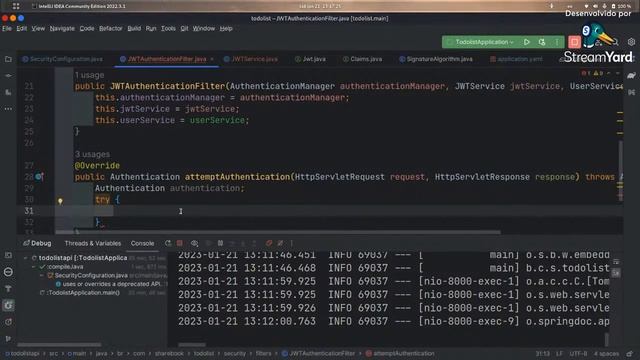Switch to SecurityConfiguration.java editor tab

[x=62, y=59]
